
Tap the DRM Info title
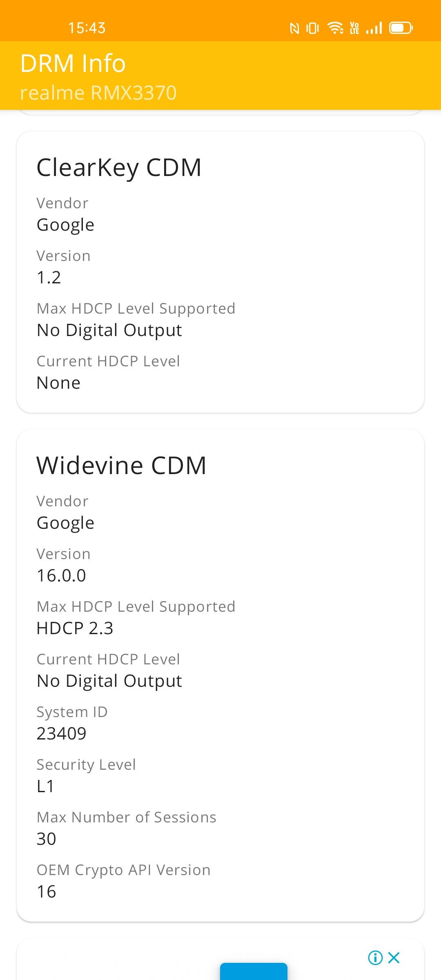(73, 63)
